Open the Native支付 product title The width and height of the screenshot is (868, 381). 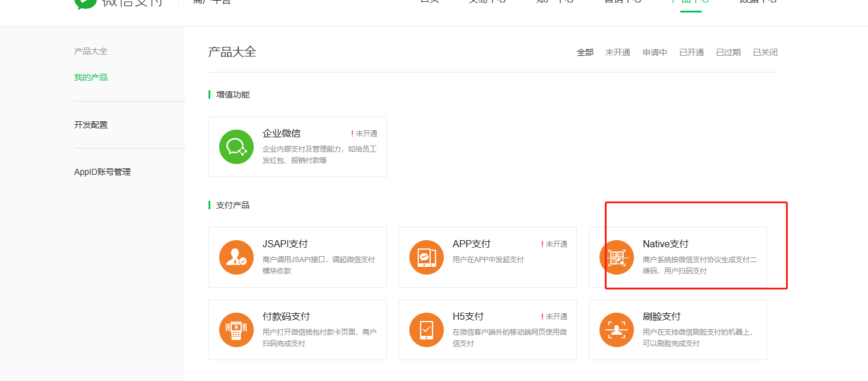665,244
